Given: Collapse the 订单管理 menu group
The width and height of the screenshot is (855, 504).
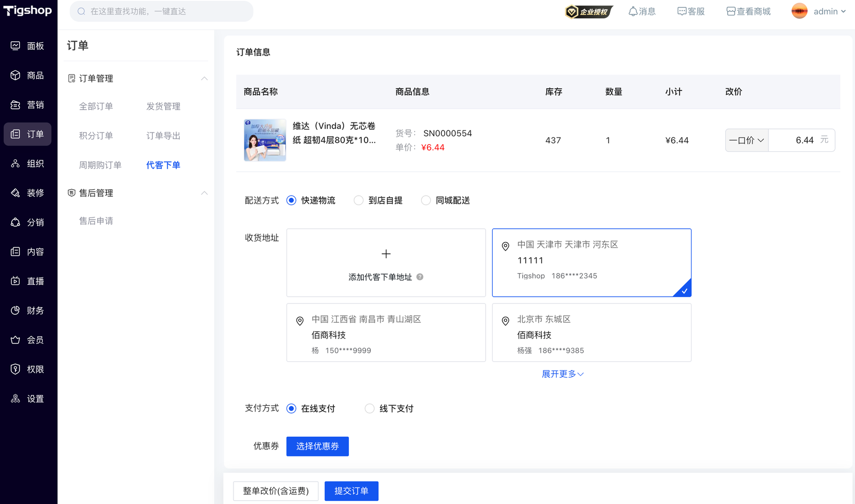Looking at the screenshot, I should click(x=204, y=79).
